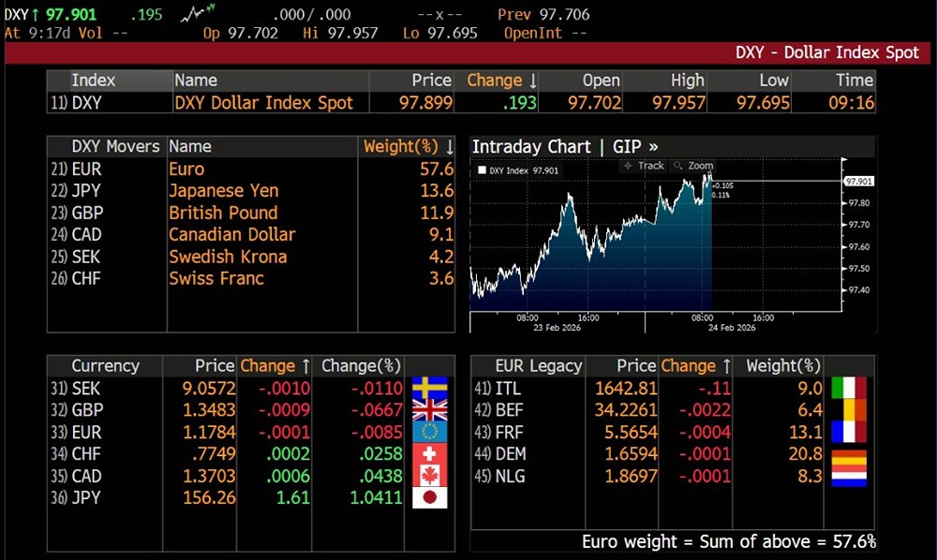Click the Swedish flag icon
This screenshot has width=937, height=560.
point(429,388)
